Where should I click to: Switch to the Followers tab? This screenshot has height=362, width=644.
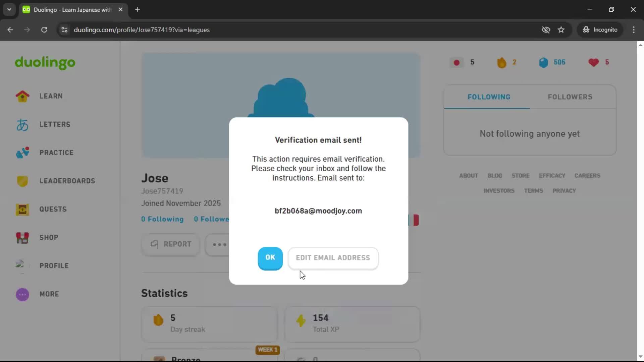point(570,97)
